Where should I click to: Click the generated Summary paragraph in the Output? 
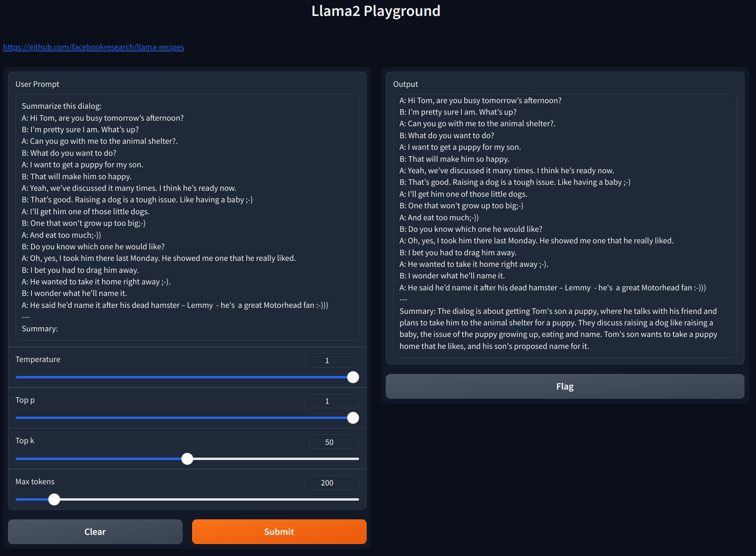tap(558, 329)
